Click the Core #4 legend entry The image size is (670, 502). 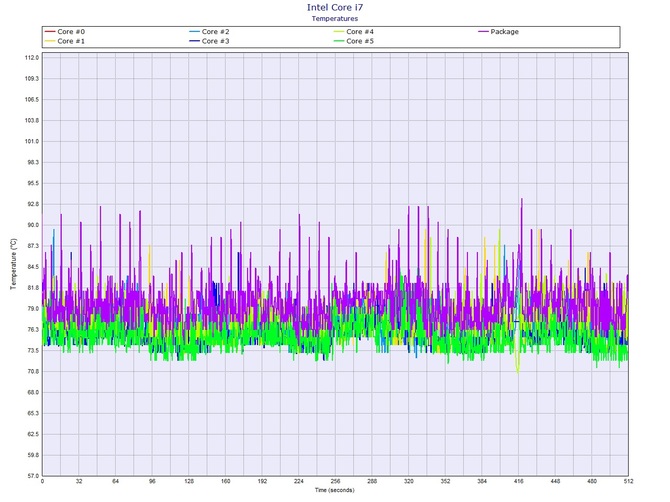tap(353, 32)
